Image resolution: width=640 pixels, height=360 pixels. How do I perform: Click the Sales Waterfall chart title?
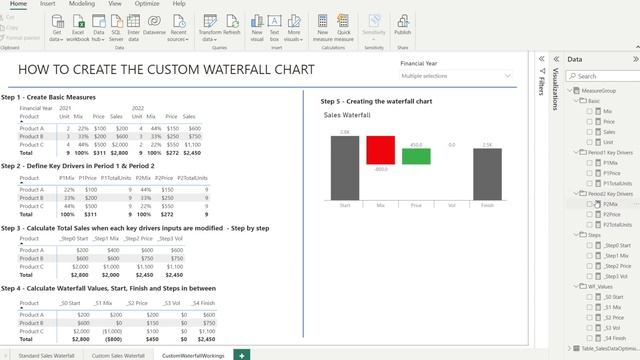pyautogui.click(x=347, y=115)
